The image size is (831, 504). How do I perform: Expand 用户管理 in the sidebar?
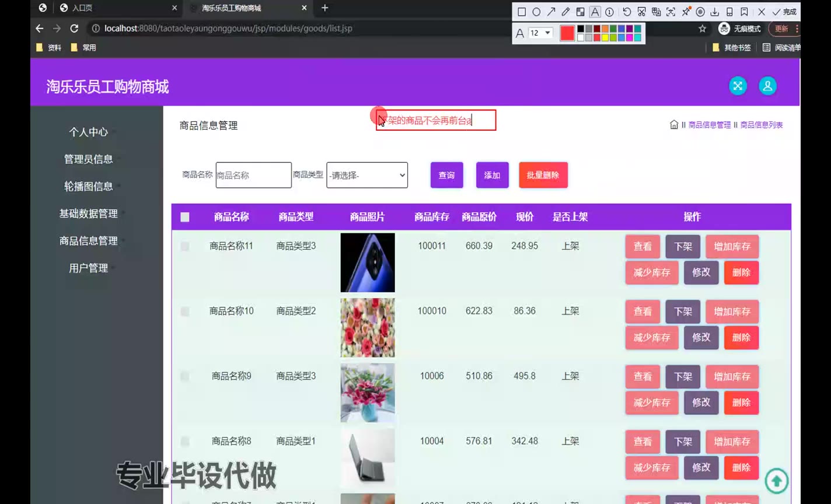coord(89,268)
